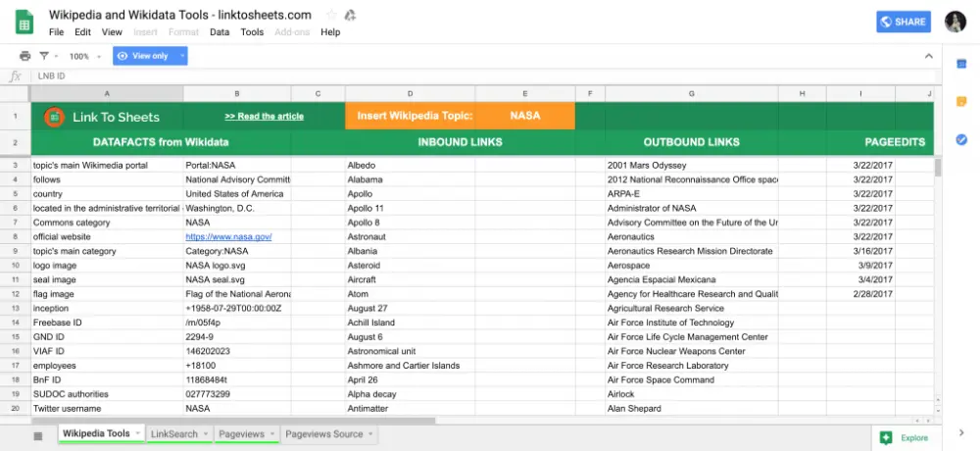
Task: Click the Washington, D.C. cell
Action: [237, 208]
